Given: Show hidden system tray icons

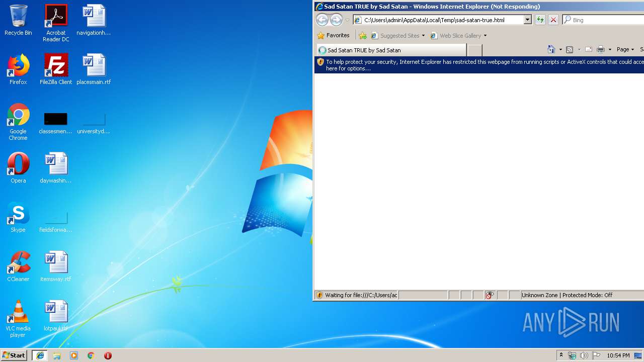Looking at the screenshot, I should [x=561, y=355].
